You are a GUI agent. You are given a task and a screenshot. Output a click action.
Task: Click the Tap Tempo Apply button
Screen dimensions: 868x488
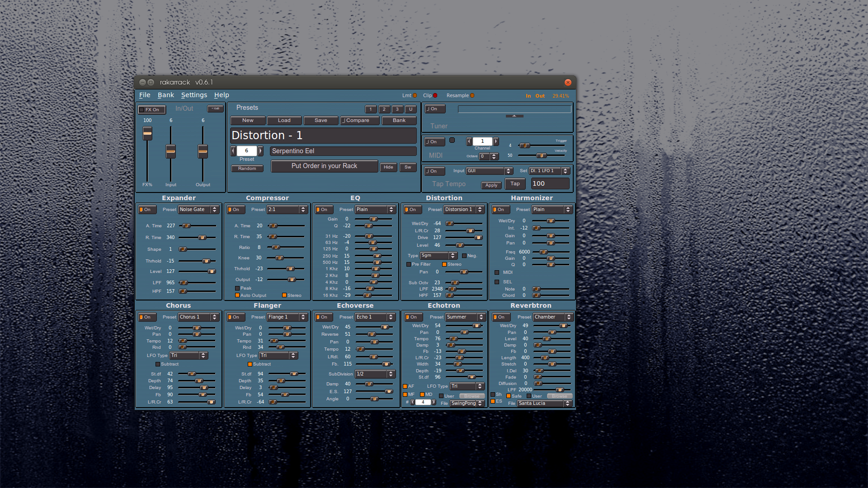coord(491,185)
